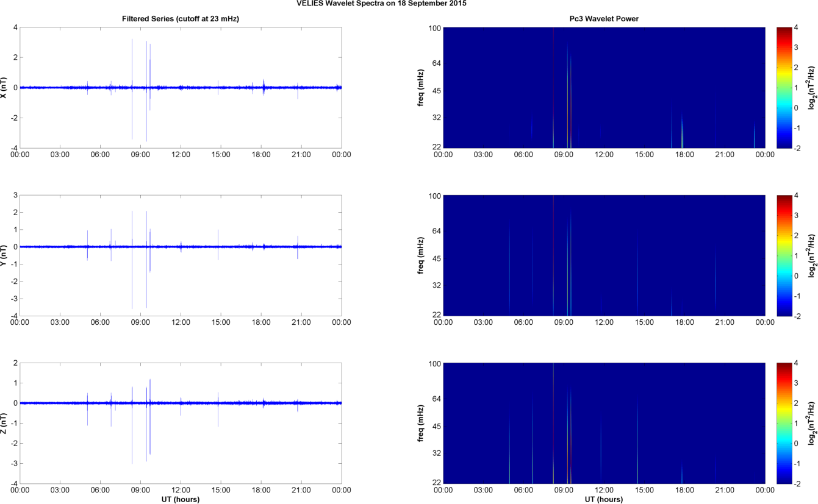818x504 pixels.
Task: Click the 45 frequency tick on middle wavelet spectrum
Action: pyautogui.click(x=436, y=259)
